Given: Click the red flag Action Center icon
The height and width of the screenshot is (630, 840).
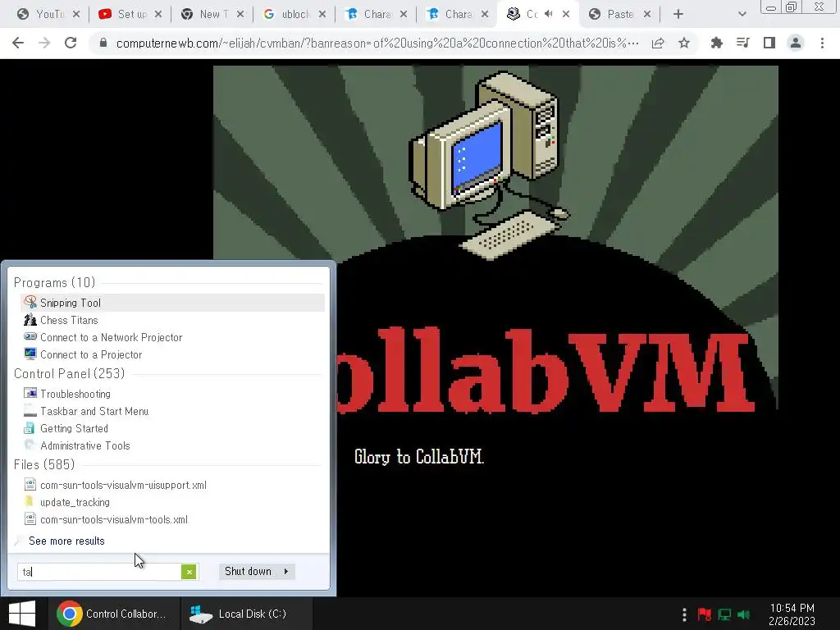Looking at the screenshot, I should (705, 614).
